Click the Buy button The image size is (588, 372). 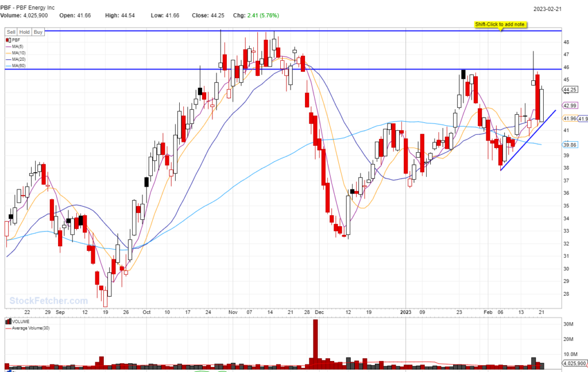[38, 32]
